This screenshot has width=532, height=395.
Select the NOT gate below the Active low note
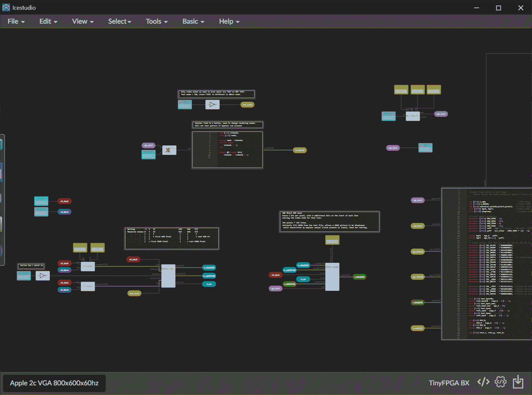click(43, 276)
